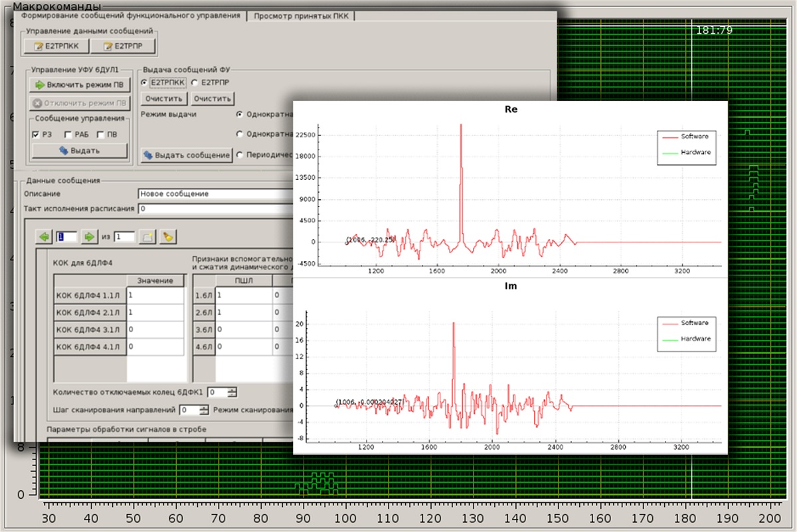Click the Выдать control message button

[80, 151]
